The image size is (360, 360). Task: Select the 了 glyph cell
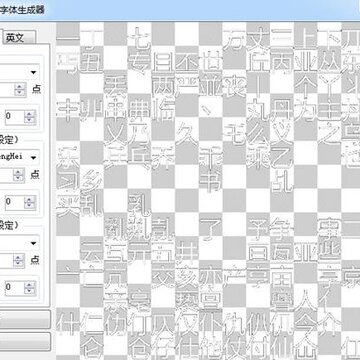tap(211, 228)
